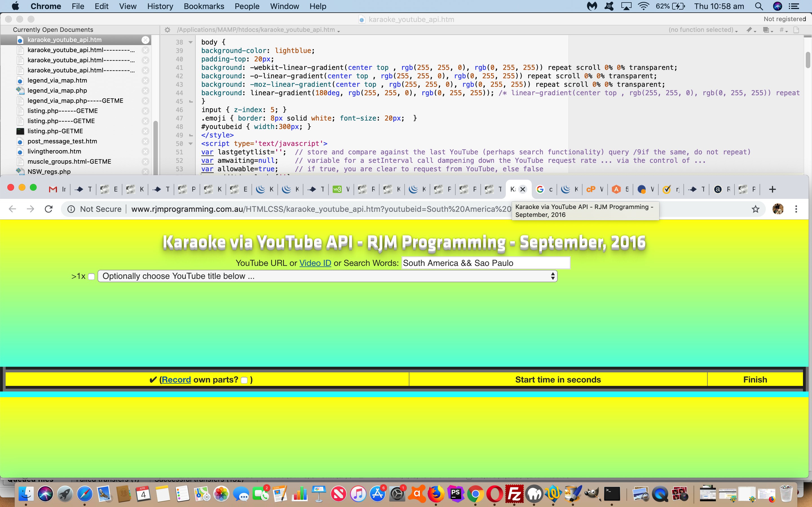The width and height of the screenshot is (812, 507).
Task: Click the Record link
Action: [176, 380]
